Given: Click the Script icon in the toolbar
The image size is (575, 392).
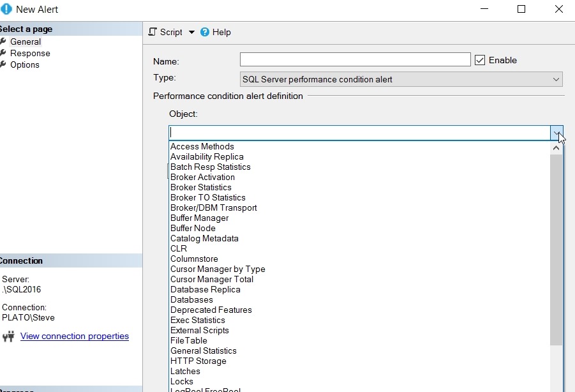Looking at the screenshot, I should coord(153,32).
